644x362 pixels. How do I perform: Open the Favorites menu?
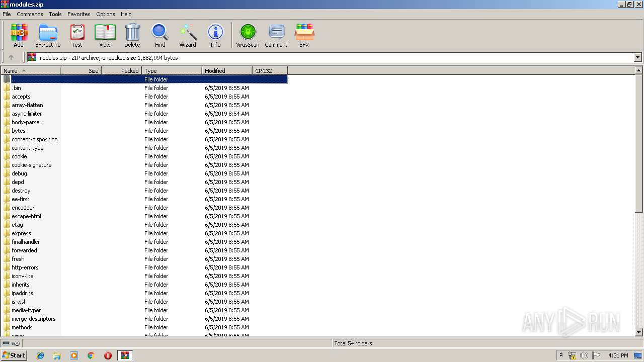(x=79, y=14)
